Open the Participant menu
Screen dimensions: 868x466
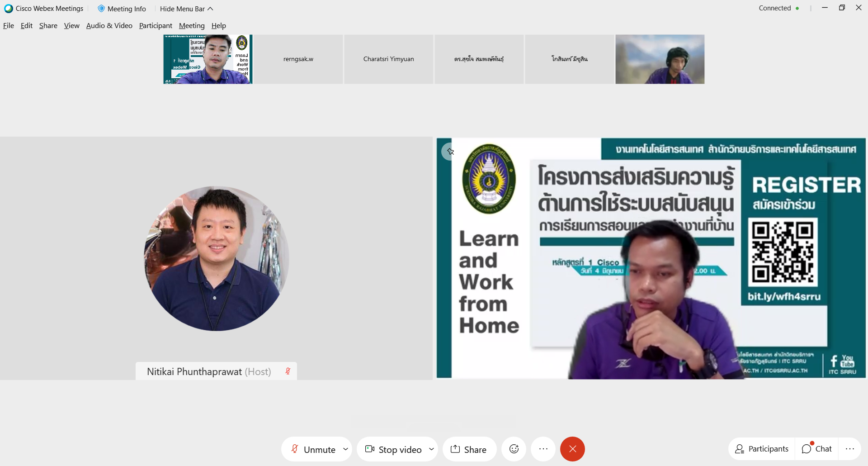pyautogui.click(x=156, y=26)
